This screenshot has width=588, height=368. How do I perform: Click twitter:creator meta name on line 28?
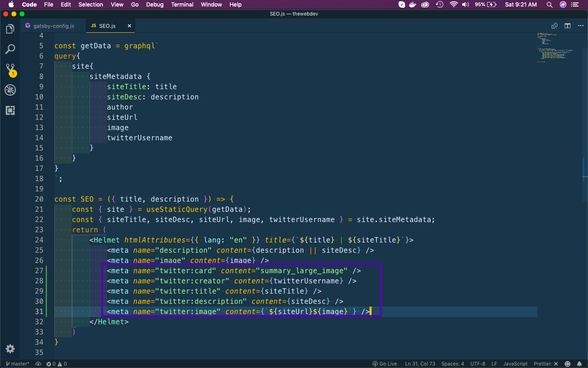[x=192, y=281]
